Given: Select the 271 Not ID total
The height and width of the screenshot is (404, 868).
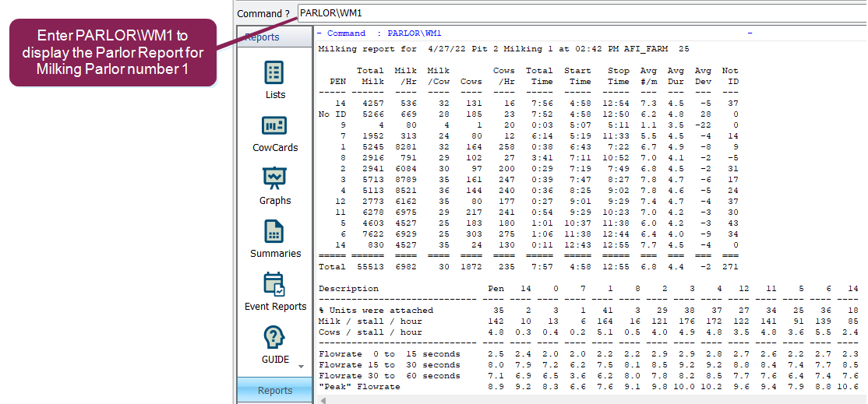Looking at the screenshot, I should [730, 266].
